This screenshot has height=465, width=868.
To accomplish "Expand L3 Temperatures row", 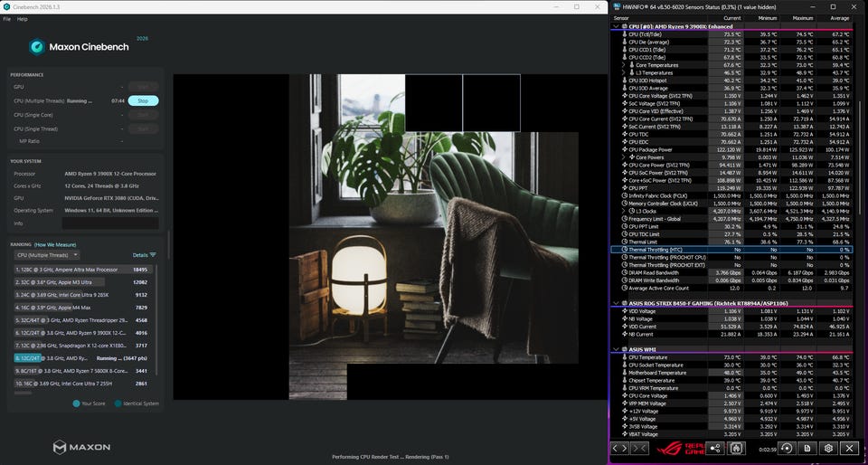I will coord(624,72).
